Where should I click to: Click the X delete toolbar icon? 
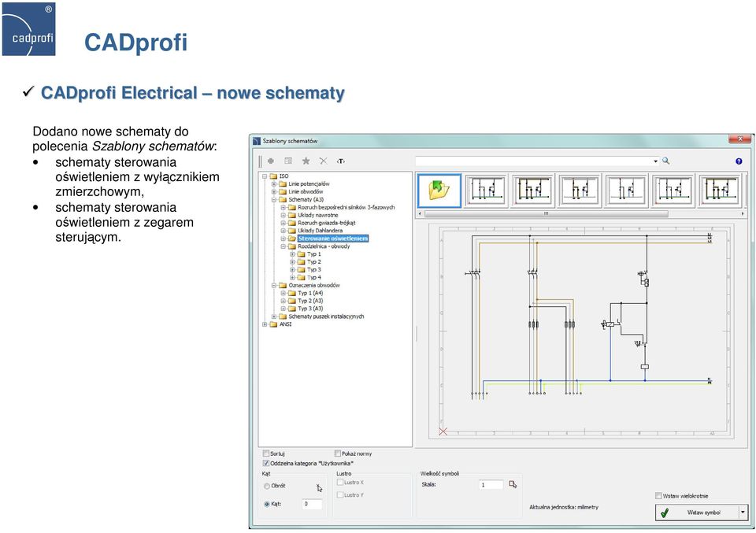[324, 161]
